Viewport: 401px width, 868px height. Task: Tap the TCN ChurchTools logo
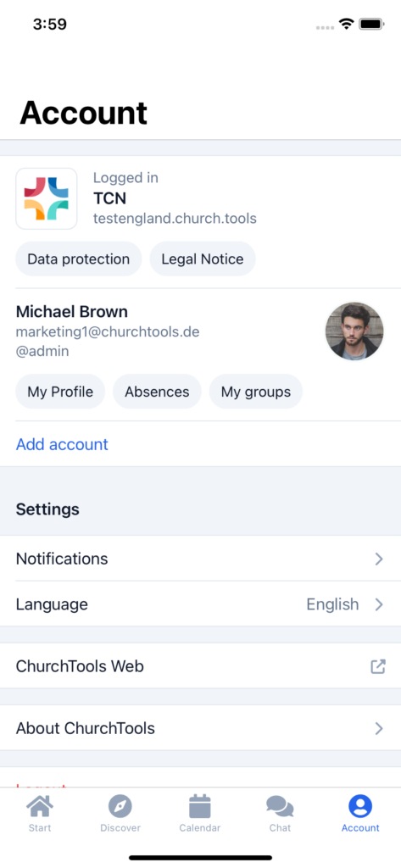(47, 198)
